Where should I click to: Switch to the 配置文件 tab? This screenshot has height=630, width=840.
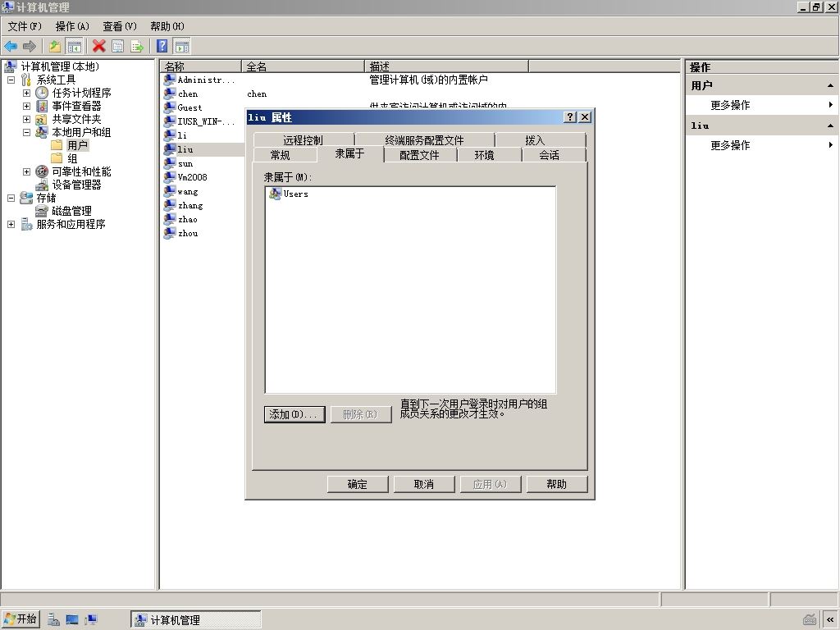click(419, 155)
